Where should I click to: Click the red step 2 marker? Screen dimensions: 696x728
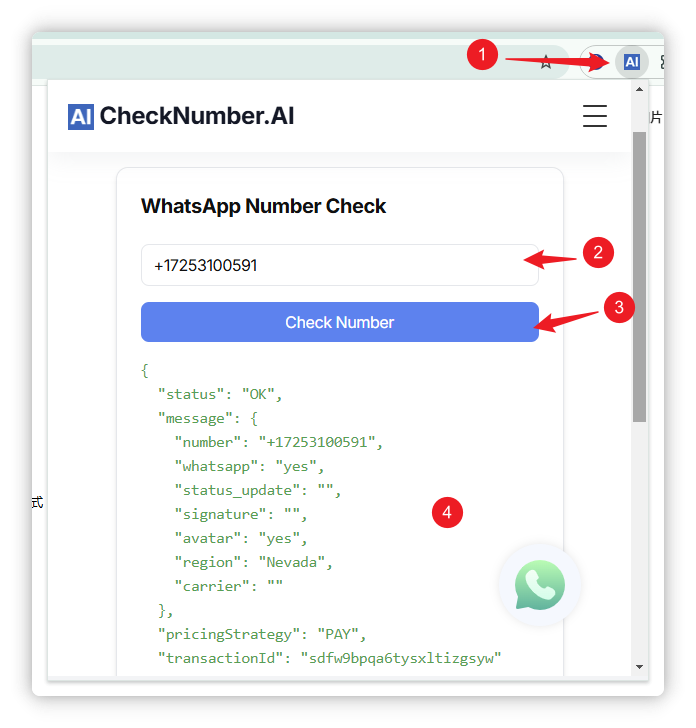click(x=598, y=253)
